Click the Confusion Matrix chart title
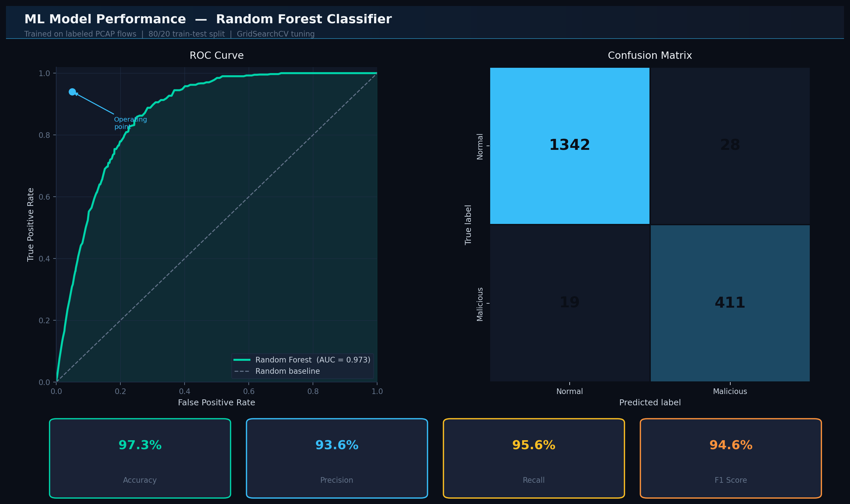The height and width of the screenshot is (504, 850). (x=649, y=56)
